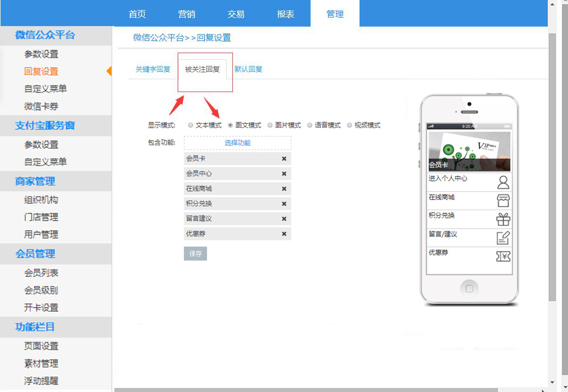The width and height of the screenshot is (568, 392).
Task: Click the 保存 button
Action: click(x=195, y=254)
